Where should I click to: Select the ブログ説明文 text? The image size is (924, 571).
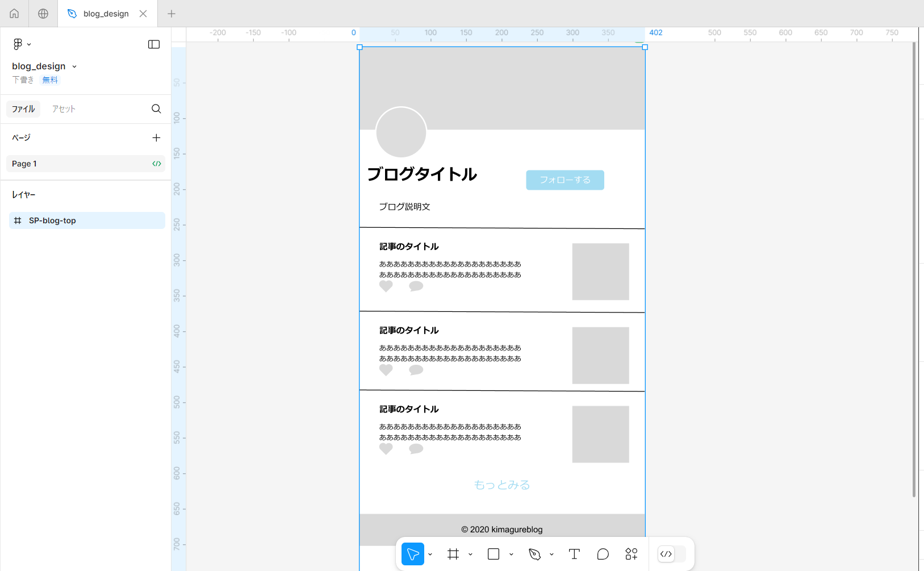[404, 207]
